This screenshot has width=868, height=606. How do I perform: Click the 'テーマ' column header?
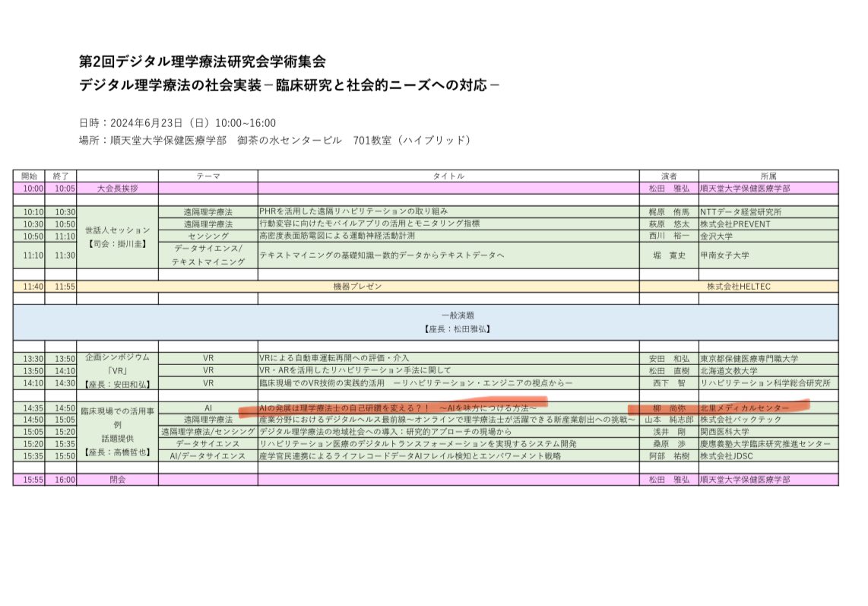coord(208,176)
